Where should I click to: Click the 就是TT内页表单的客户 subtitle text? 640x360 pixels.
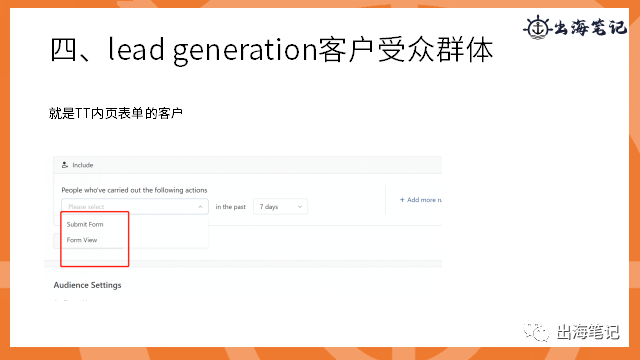tap(116, 113)
